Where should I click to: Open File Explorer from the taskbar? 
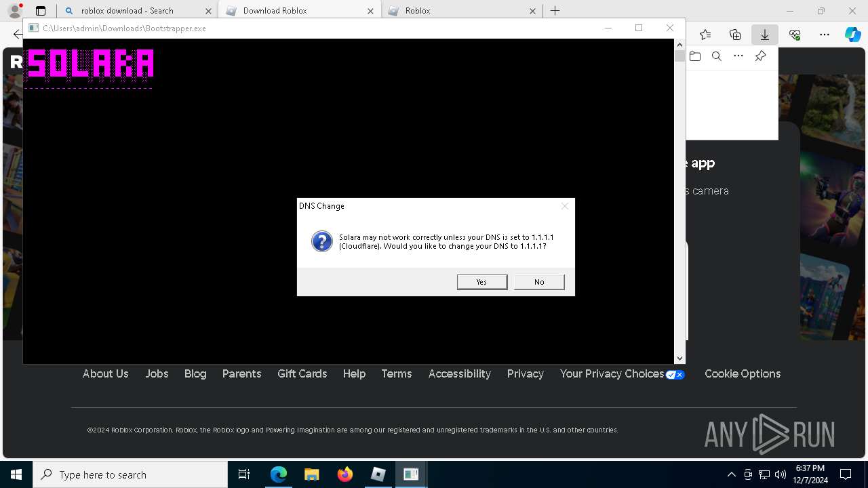coord(311,474)
